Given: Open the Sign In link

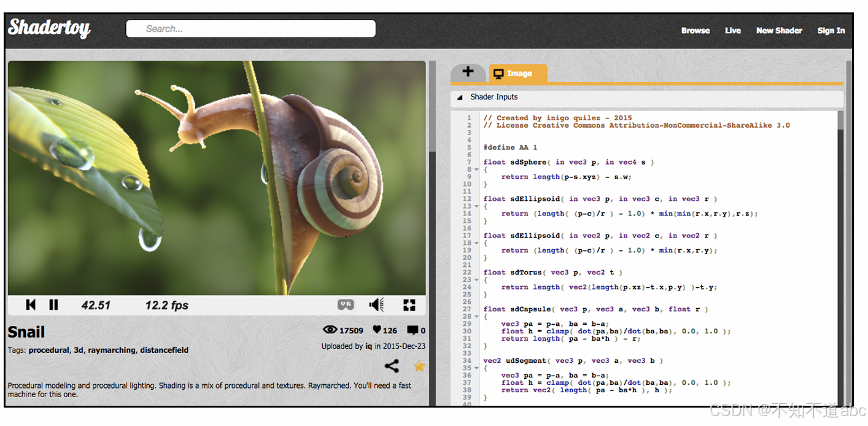Looking at the screenshot, I should click(x=831, y=31).
